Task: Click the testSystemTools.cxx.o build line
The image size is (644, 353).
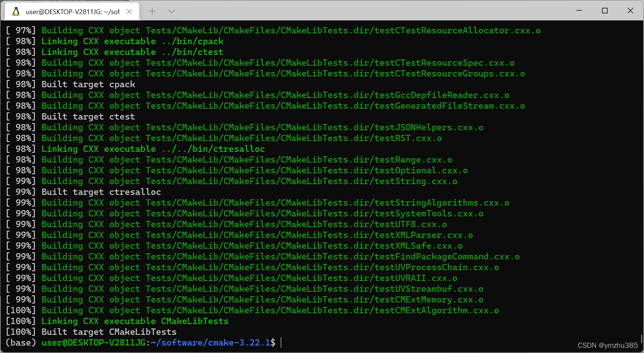Action: click(x=245, y=213)
